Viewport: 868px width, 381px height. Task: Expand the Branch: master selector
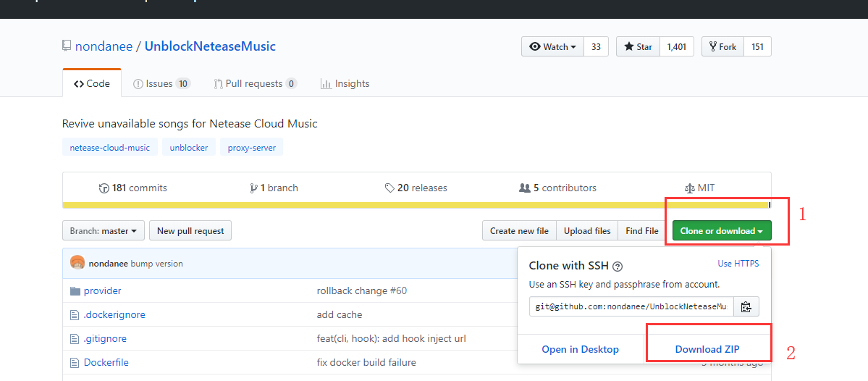click(104, 231)
